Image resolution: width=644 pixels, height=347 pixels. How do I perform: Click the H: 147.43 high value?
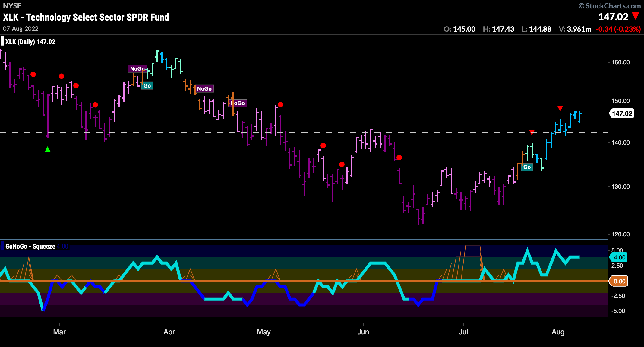[498, 29]
